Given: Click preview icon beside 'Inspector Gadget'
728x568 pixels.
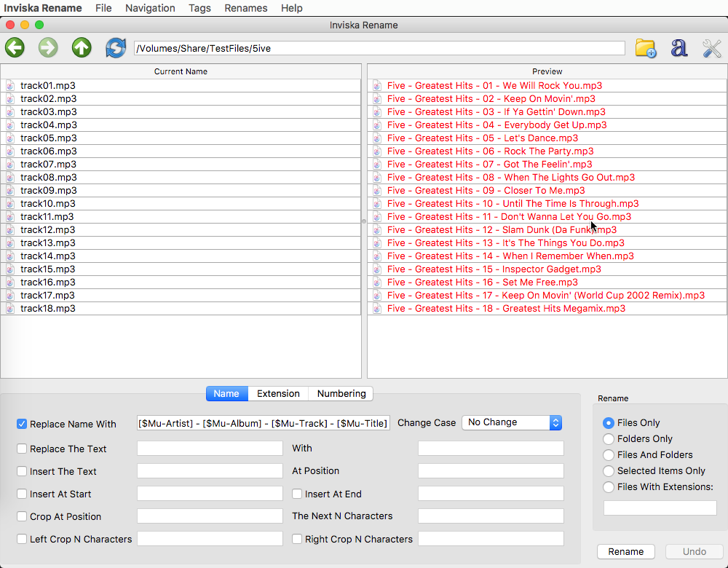Looking at the screenshot, I should point(377,269).
